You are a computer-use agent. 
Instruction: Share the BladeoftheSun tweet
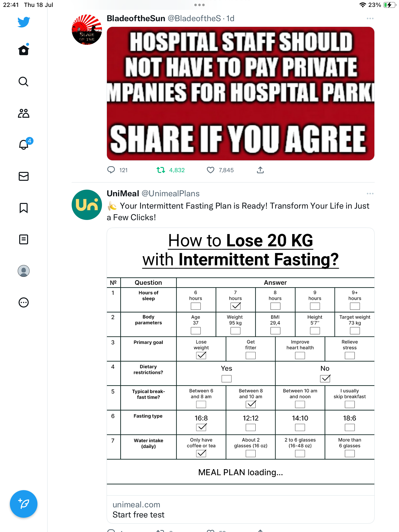[260, 170]
